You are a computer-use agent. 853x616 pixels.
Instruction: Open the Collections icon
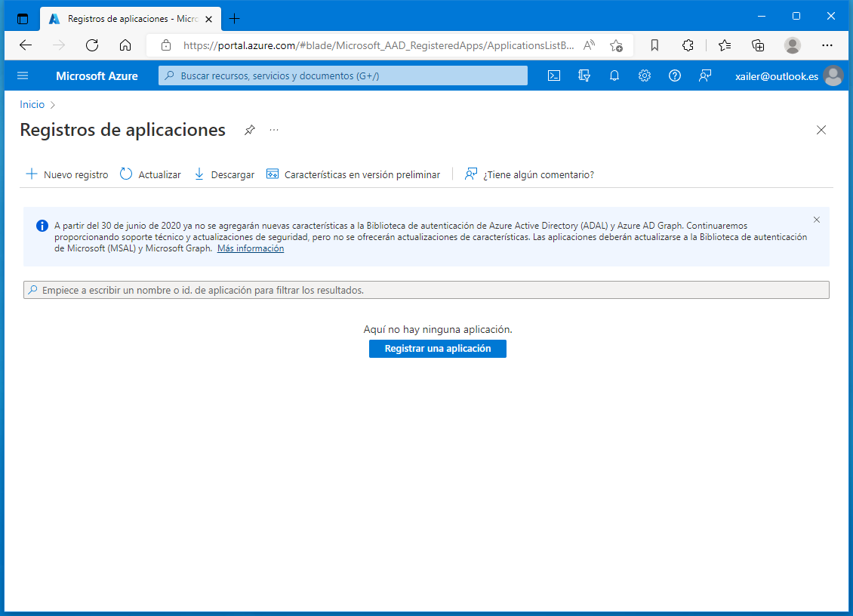tap(758, 45)
